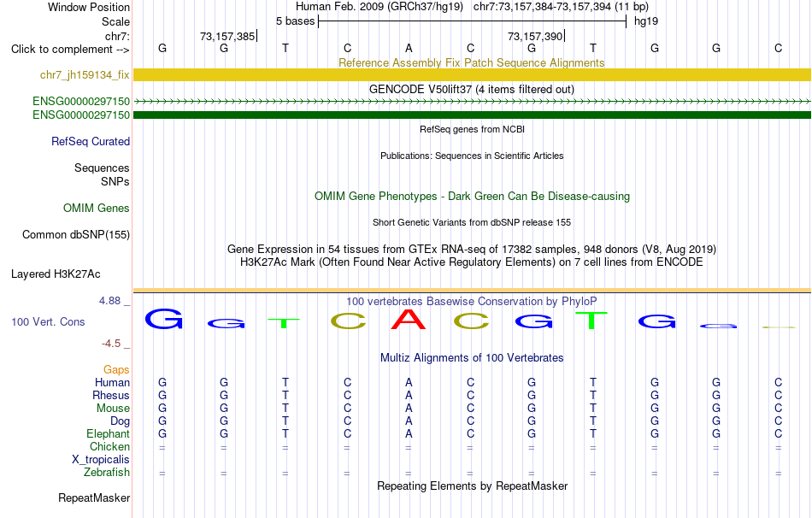Click 'Short Genetic Variants from dbSNP release 155'
Screen dimensions: 812x518
[x=472, y=222]
